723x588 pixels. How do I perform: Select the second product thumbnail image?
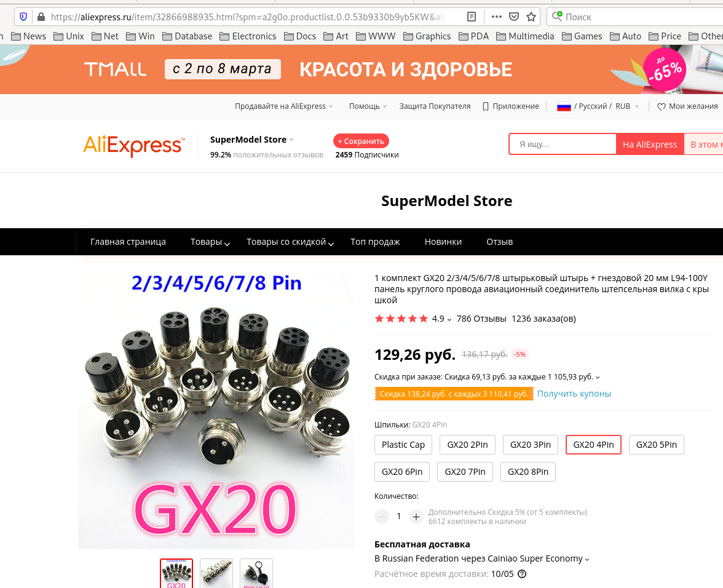tap(216, 573)
